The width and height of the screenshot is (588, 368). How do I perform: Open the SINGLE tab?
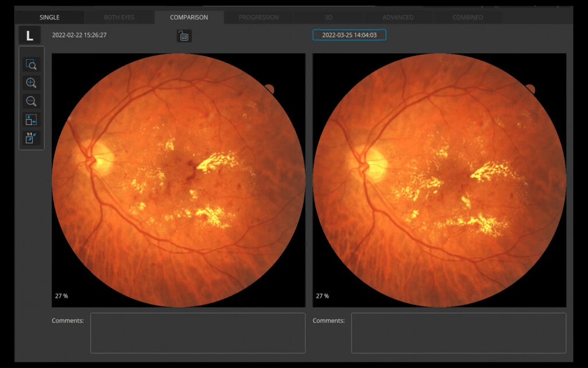[x=49, y=17]
